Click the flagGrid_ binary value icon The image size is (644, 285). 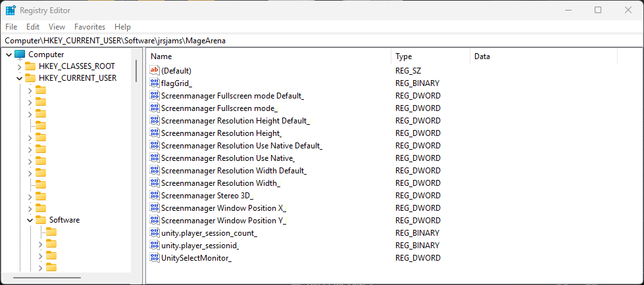[155, 83]
